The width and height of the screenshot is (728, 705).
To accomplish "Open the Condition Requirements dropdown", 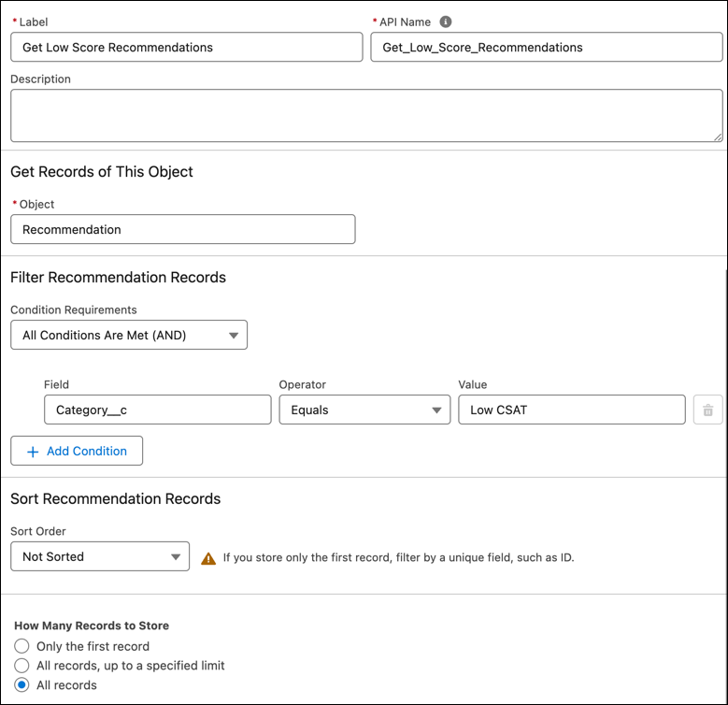I will (x=129, y=335).
